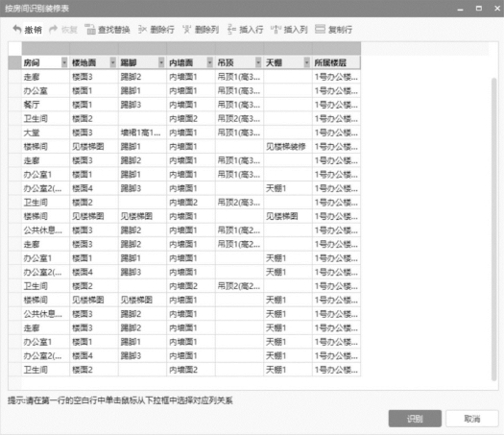504x435 pixels.
Task: Select the 所属楼层 column header
Action: pos(336,62)
